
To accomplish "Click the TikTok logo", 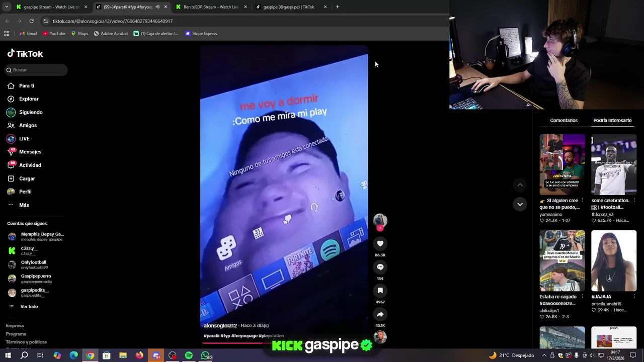I will tap(25, 54).
